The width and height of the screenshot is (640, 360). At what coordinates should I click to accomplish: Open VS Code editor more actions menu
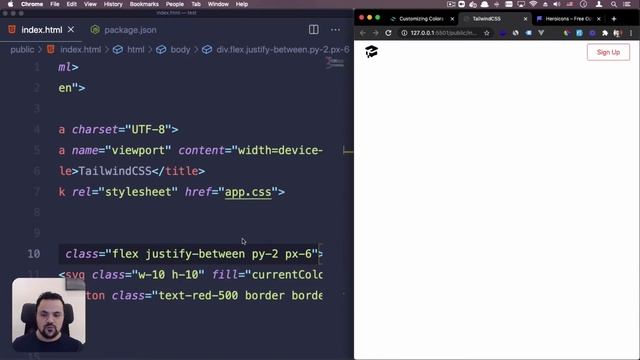[336, 29]
